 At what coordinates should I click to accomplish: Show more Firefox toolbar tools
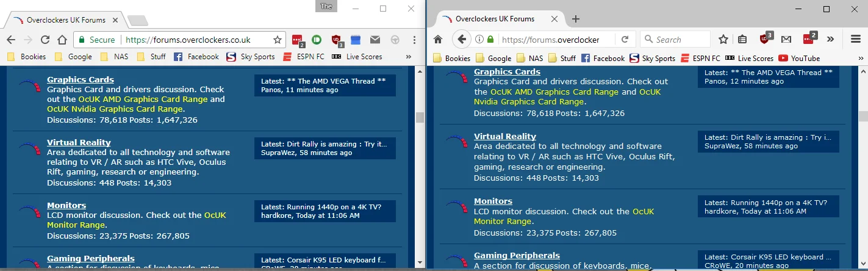pos(830,39)
